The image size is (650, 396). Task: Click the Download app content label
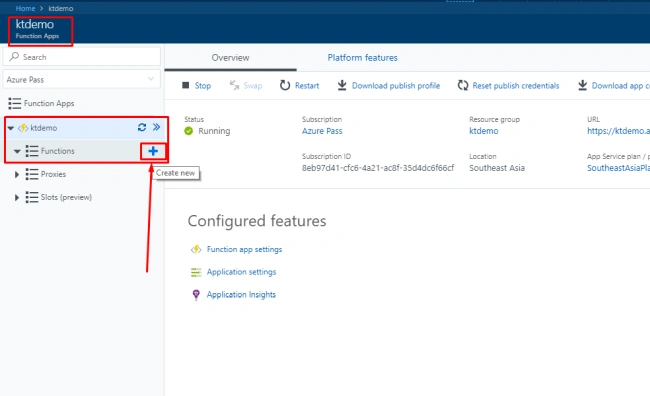tap(621, 86)
